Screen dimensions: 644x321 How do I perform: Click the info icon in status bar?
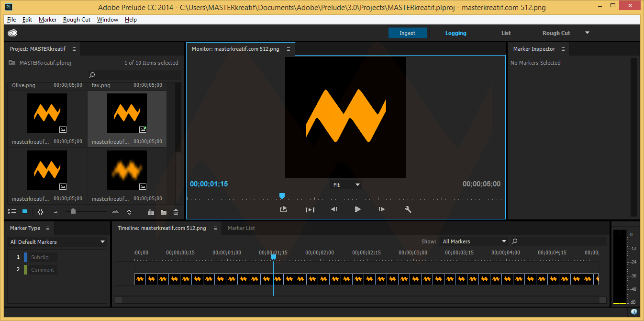634,312
